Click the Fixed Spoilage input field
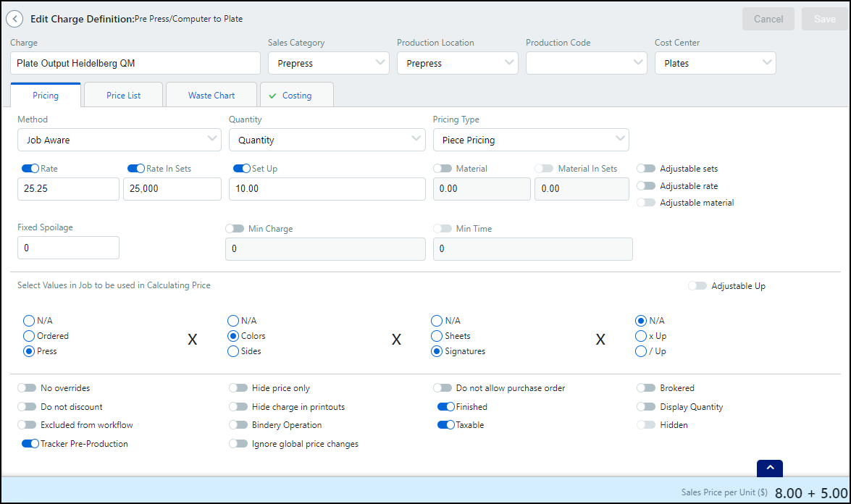Viewport: 851px width, 504px height. point(68,248)
